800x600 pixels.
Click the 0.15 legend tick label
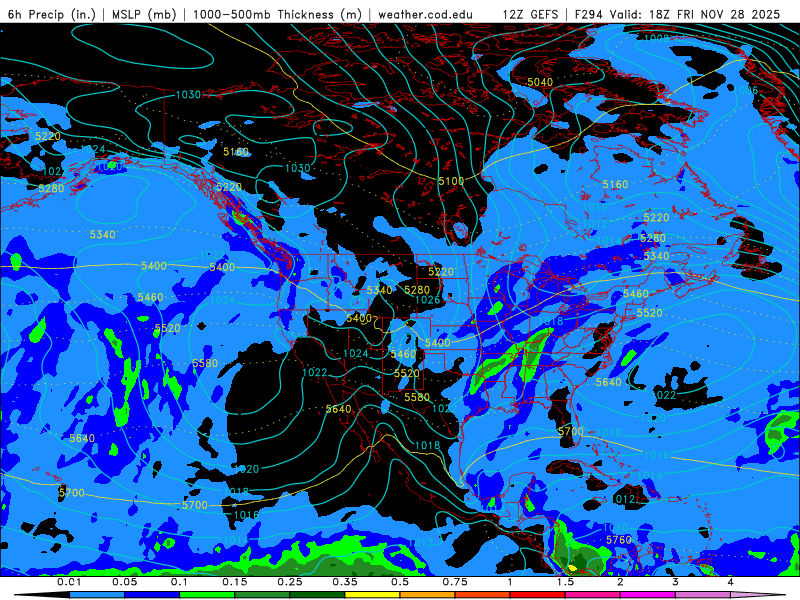tap(235, 582)
